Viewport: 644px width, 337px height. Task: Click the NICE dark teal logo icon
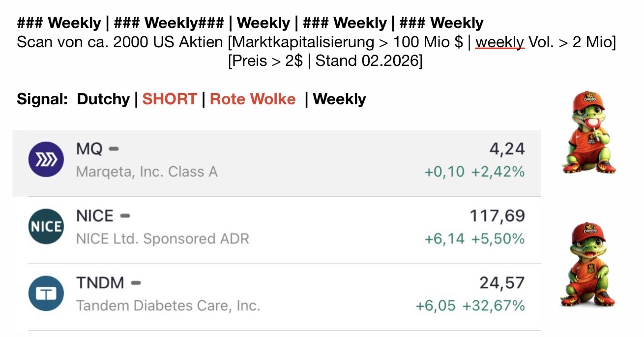(x=46, y=226)
